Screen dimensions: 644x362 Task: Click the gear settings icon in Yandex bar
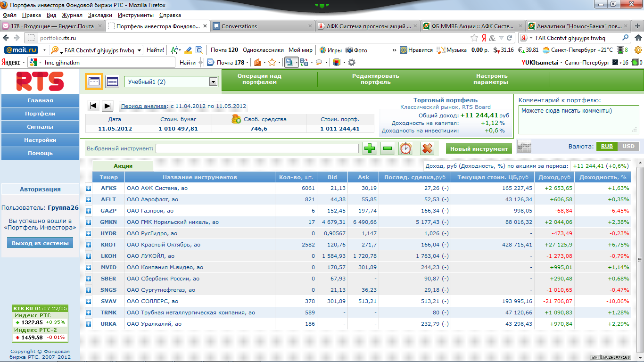[351, 62]
